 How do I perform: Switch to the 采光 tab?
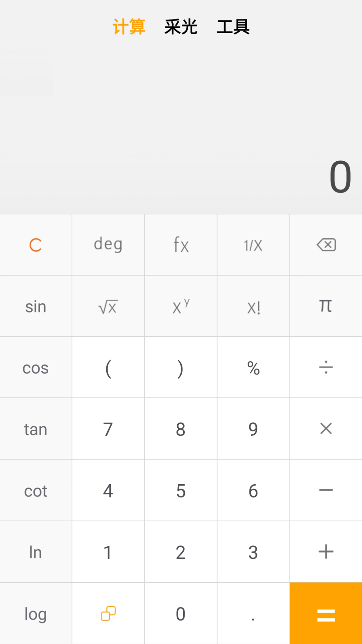pos(181,27)
